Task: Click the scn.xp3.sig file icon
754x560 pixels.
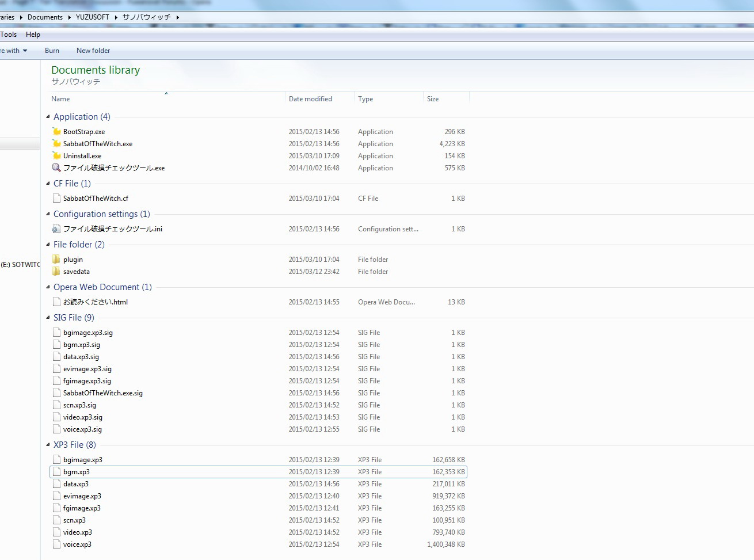Action: (x=56, y=405)
